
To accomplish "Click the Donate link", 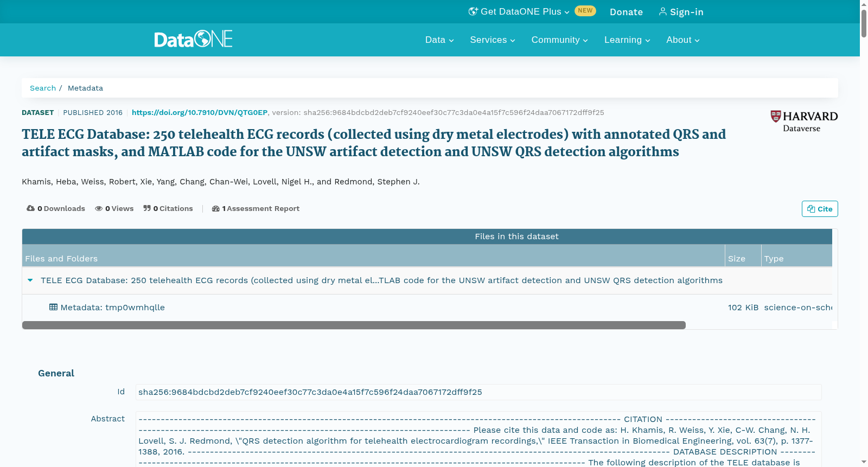I will point(626,12).
